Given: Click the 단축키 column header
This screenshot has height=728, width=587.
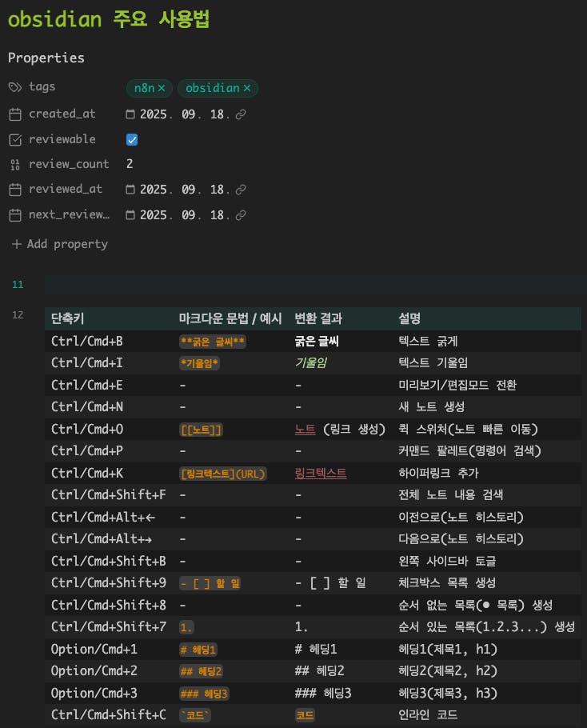Looking at the screenshot, I should pos(67,318).
